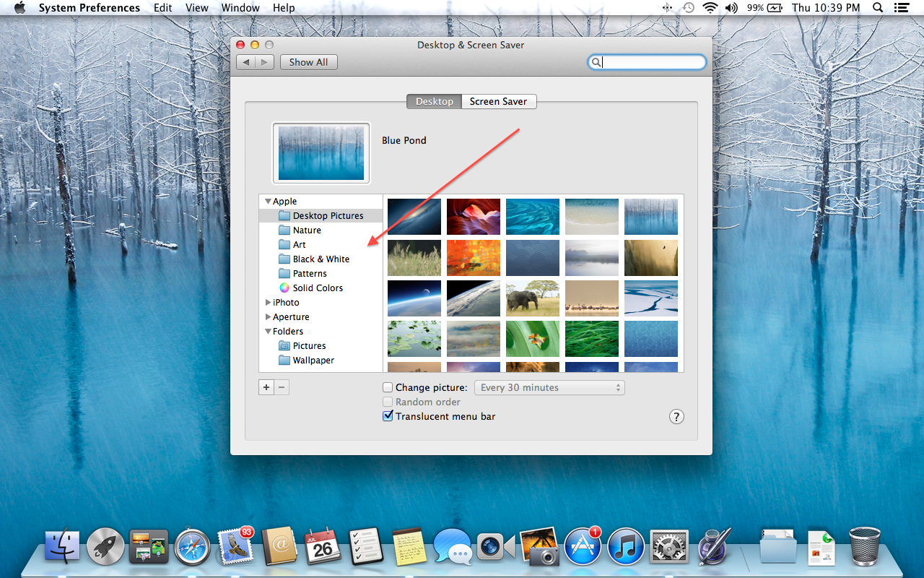Open the folder stack in Dock
The image size is (924, 578).
[778, 547]
